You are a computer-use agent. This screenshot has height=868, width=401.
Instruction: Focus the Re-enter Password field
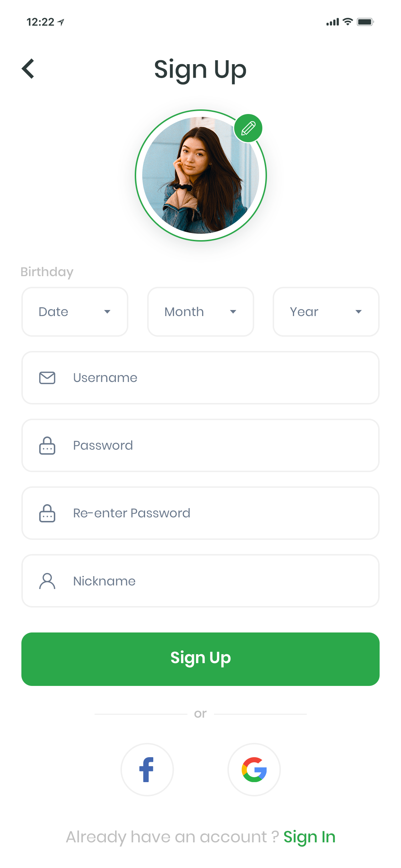pos(200,513)
